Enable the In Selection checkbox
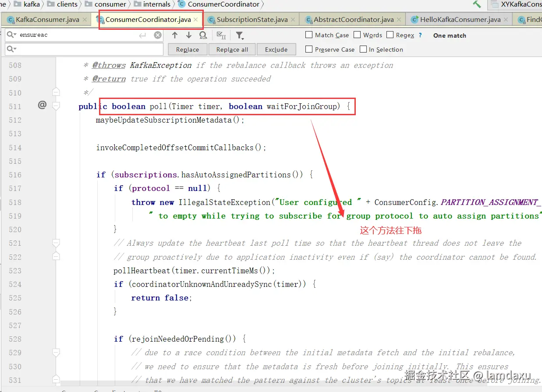This screenshot has width=542, height=392. [363, 49]
